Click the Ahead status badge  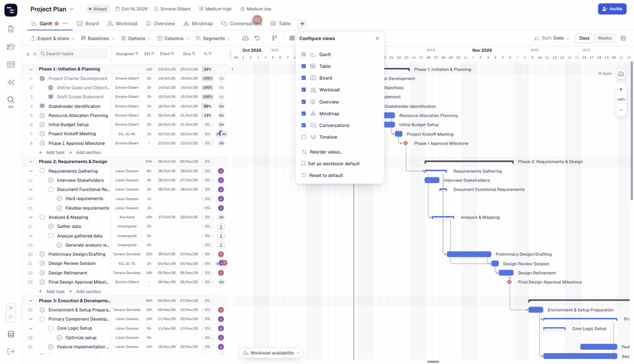(97, 9)
